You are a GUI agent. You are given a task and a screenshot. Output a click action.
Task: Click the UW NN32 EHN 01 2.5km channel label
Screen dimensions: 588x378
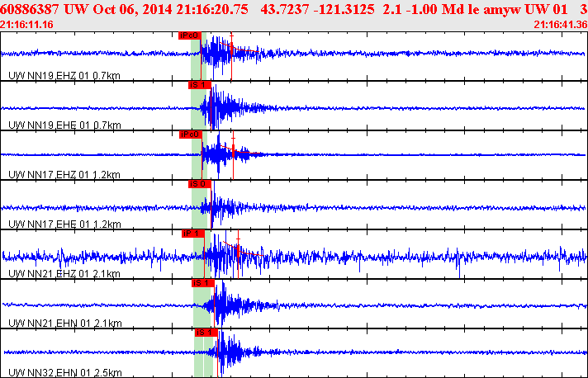coord(65,372)
